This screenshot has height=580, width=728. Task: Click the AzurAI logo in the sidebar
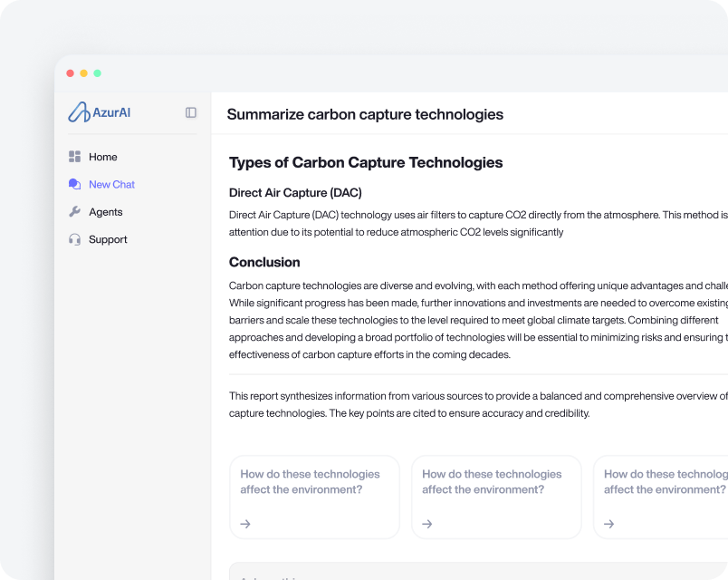(100, 112)
